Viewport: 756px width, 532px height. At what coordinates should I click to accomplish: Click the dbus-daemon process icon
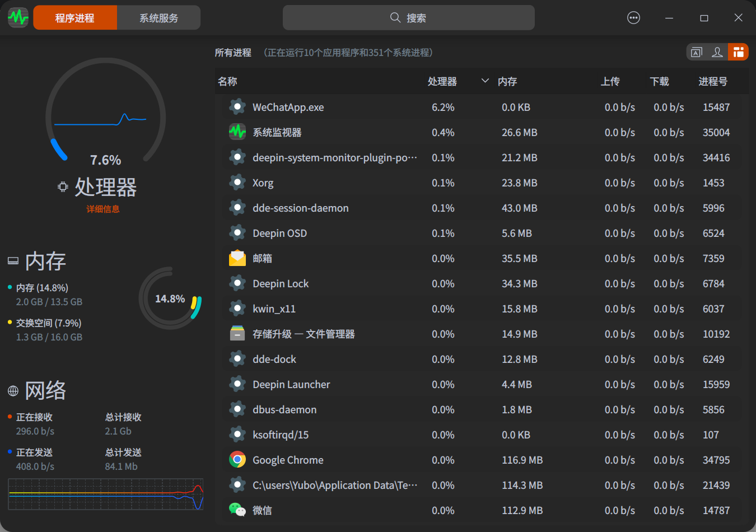coord(237,409)
